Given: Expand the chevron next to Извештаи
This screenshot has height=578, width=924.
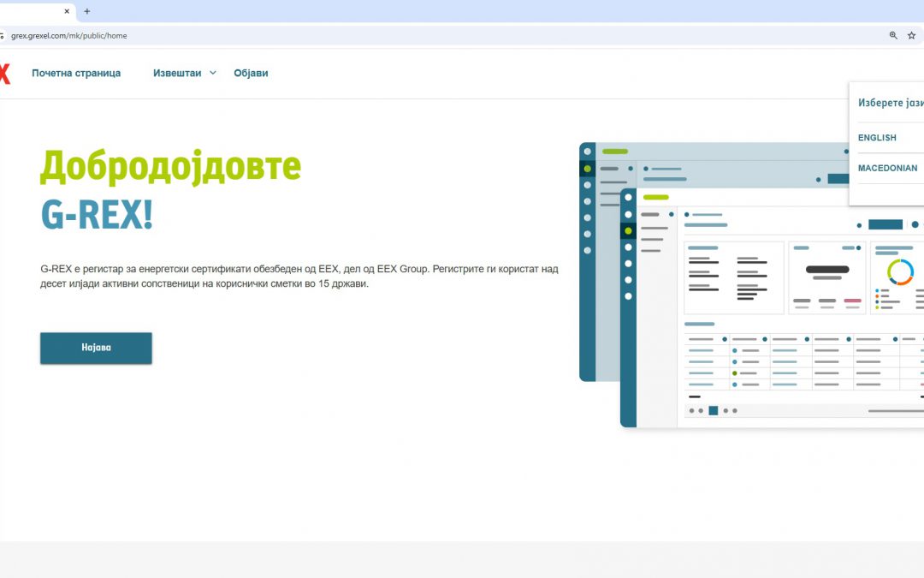Looking at the screenshot, I should 213,74.
